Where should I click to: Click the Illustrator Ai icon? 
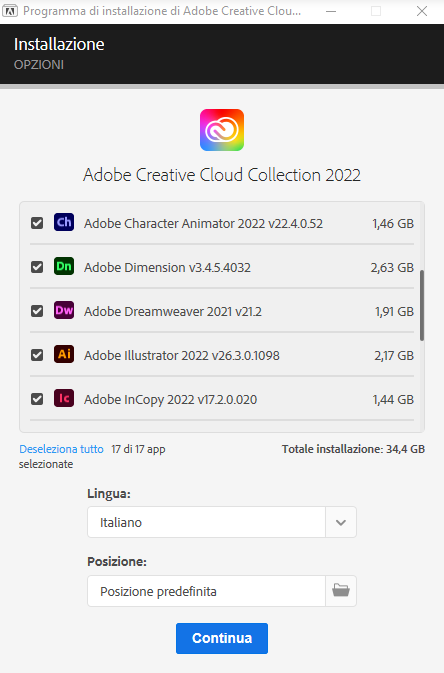point(64,355)
